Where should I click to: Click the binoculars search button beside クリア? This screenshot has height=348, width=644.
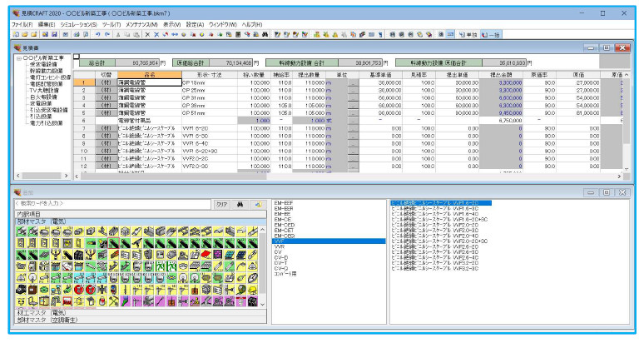(240, 204)
